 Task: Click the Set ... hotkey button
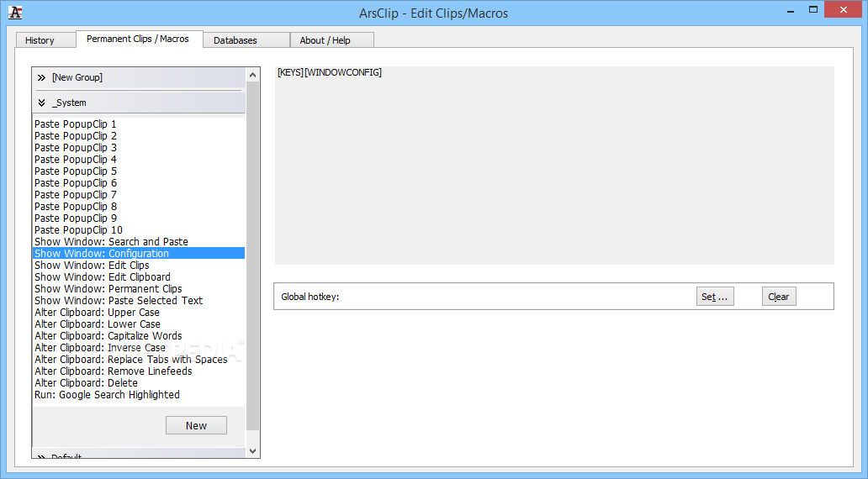(715, 297)
